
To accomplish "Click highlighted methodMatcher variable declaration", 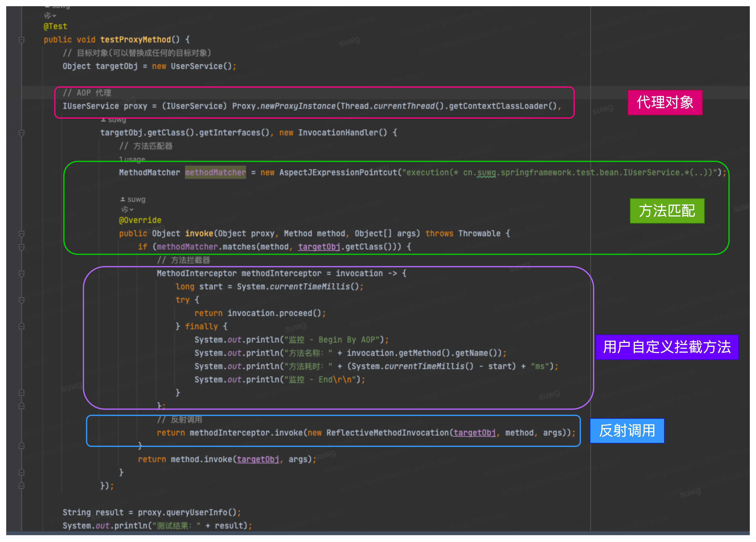I will click(x=215, y=173).
